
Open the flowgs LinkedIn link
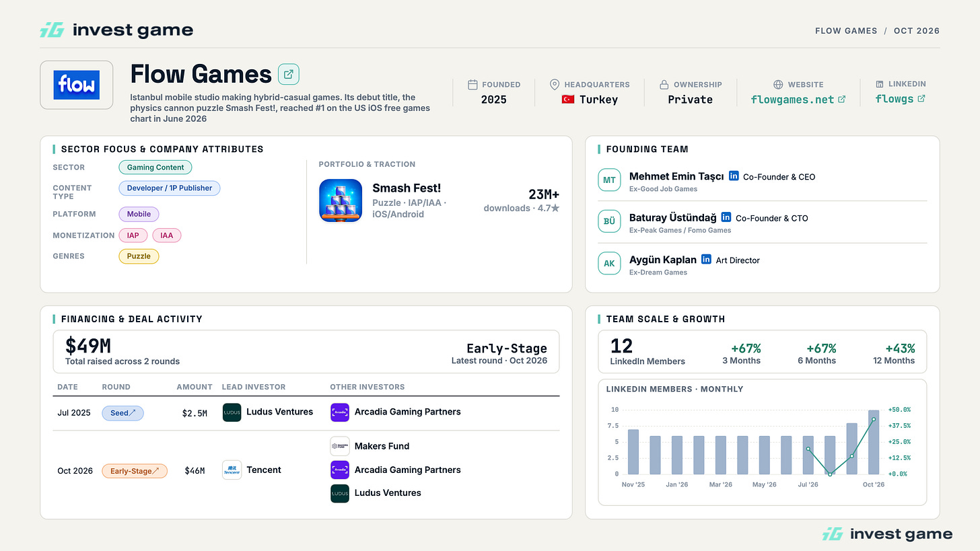[900, 99]
